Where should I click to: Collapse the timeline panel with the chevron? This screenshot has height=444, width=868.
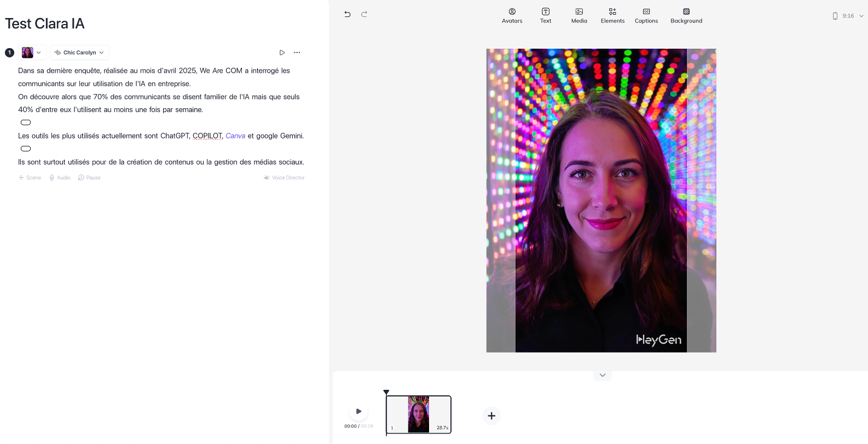(603, 375)
